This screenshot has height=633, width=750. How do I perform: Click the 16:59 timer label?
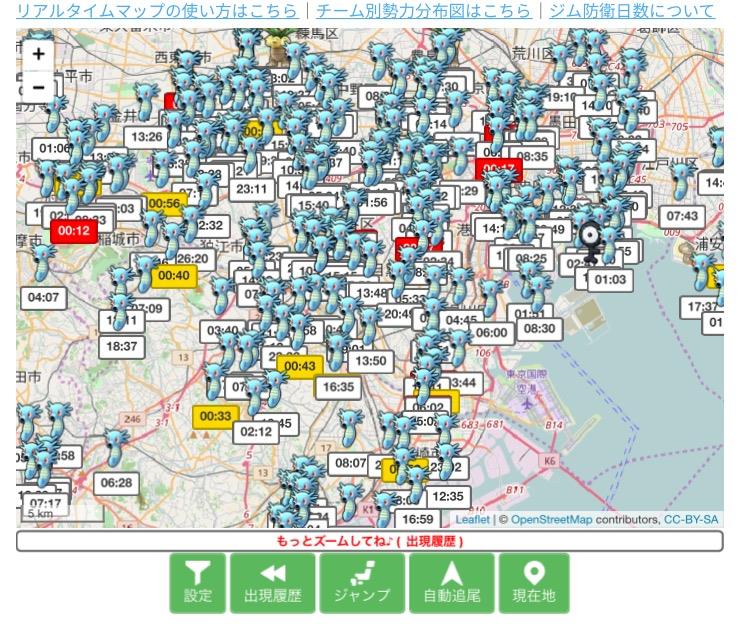point(418,520)
